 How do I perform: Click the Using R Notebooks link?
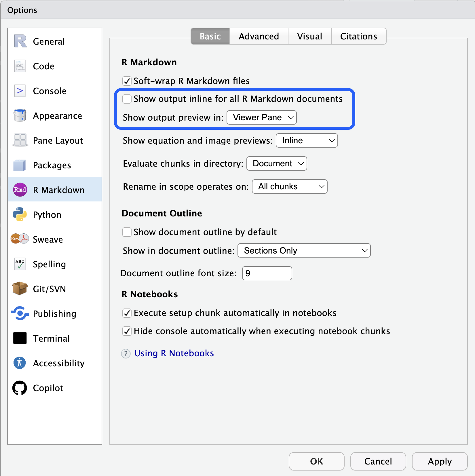174,353
